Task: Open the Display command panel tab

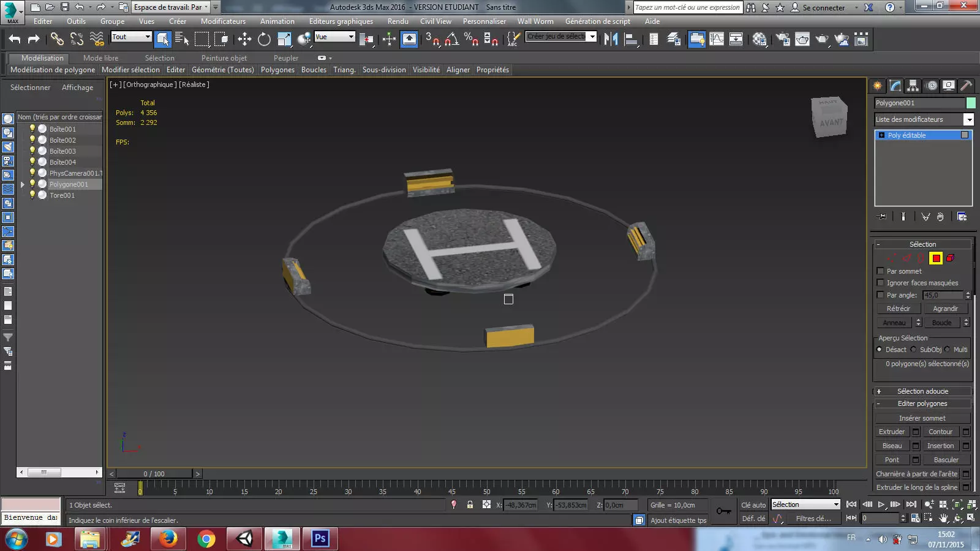Action: pos(949,86)
